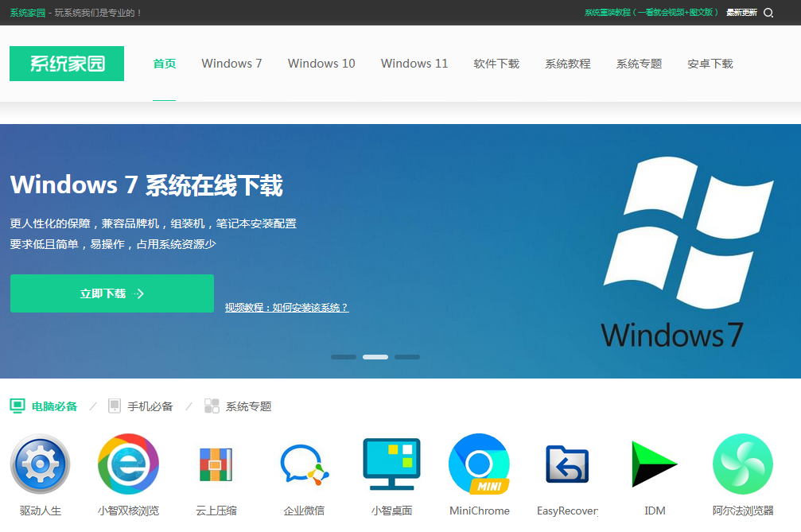
Task: Click the 手机必备 phone icon
Action: pos(115,406)
